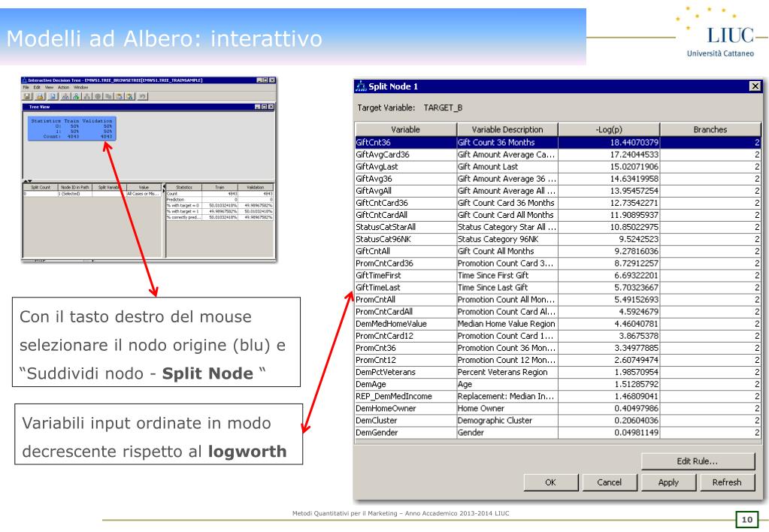
Task: Select the GiftTimeLast variable
Action: [x=406, y=287]
